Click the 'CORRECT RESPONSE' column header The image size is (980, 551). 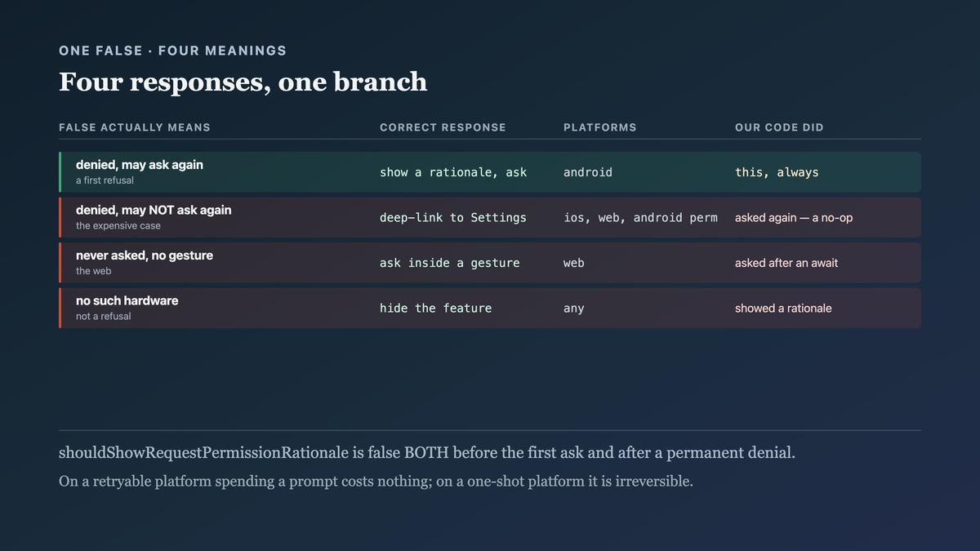click(x=443, y=127)
